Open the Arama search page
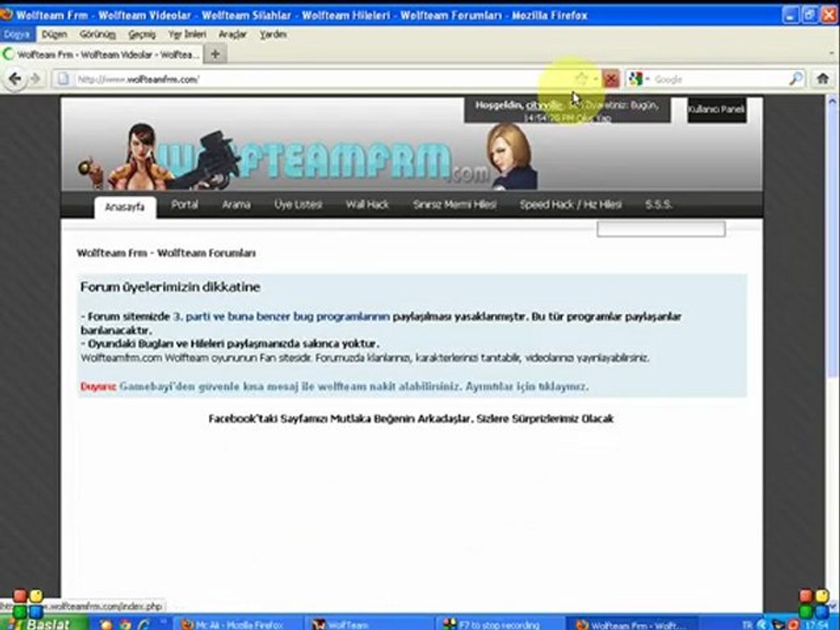 tap(236, 204)
